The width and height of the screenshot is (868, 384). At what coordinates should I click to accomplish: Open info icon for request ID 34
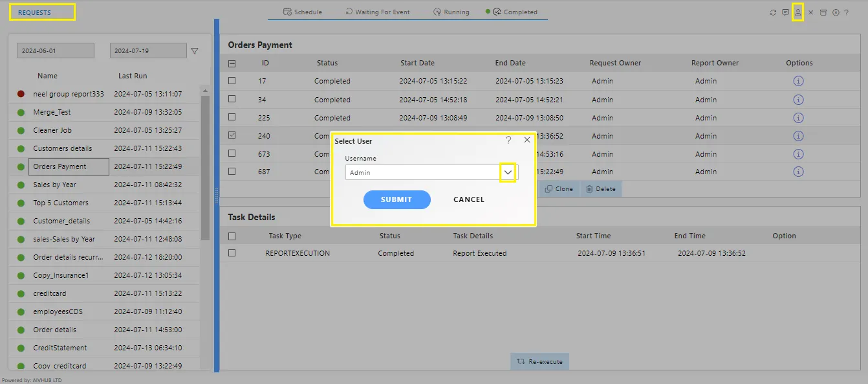coord(798,100)
